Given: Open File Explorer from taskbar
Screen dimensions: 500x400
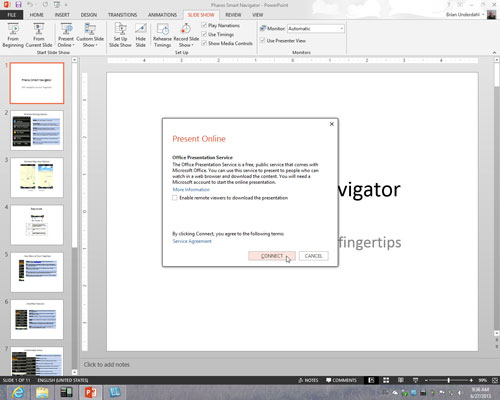Looking at the screenshot, I should pos(42,392).
